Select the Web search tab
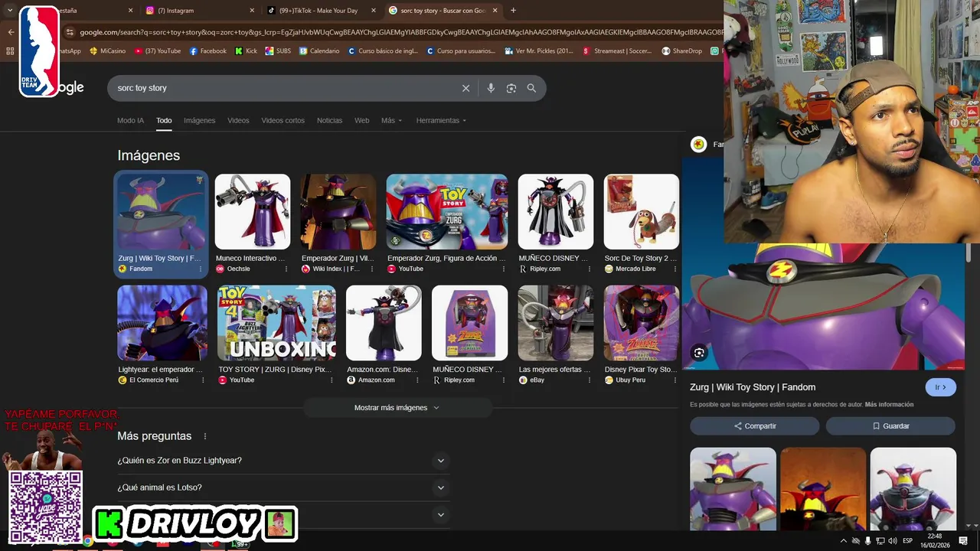 361,121
